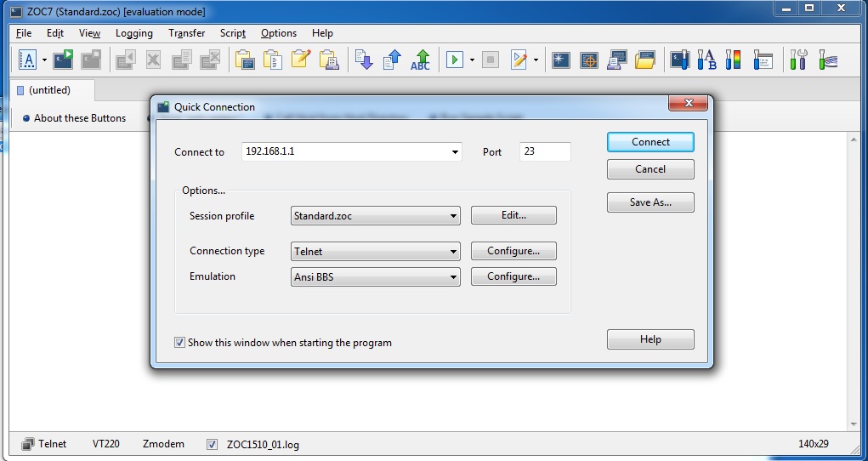Click the rightmost green test tube options icon
The image size is (868, 461).
(827, 60)
